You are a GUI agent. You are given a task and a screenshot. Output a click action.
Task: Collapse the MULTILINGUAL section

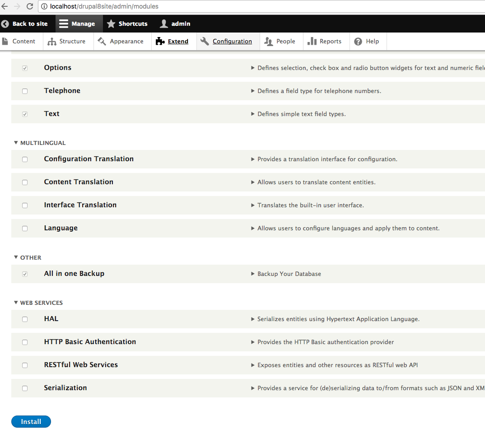tap(15, 143)
